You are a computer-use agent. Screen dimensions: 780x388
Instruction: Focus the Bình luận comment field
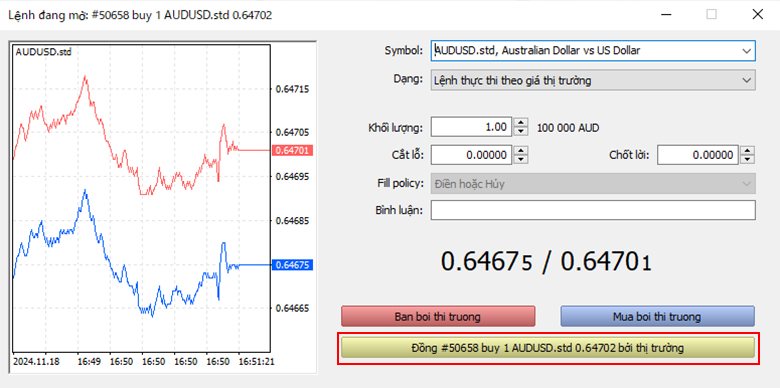click(x=593, y=210)
